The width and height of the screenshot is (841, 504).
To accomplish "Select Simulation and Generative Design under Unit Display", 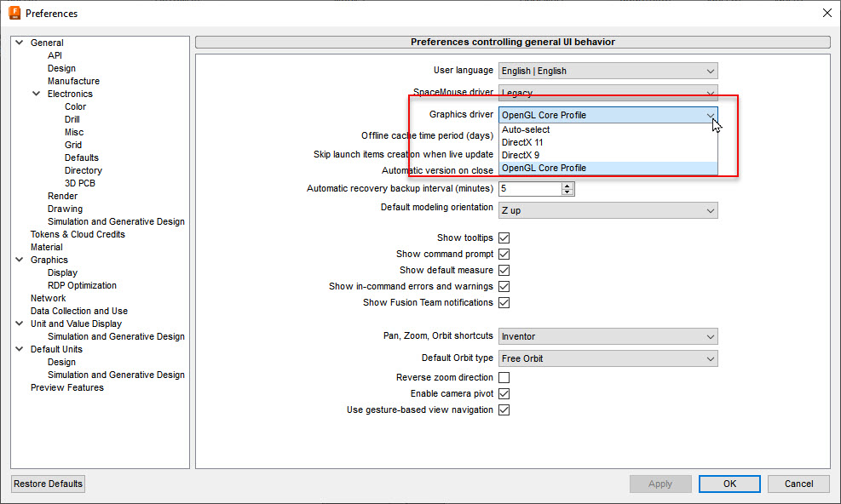I will tap(116, 337).
